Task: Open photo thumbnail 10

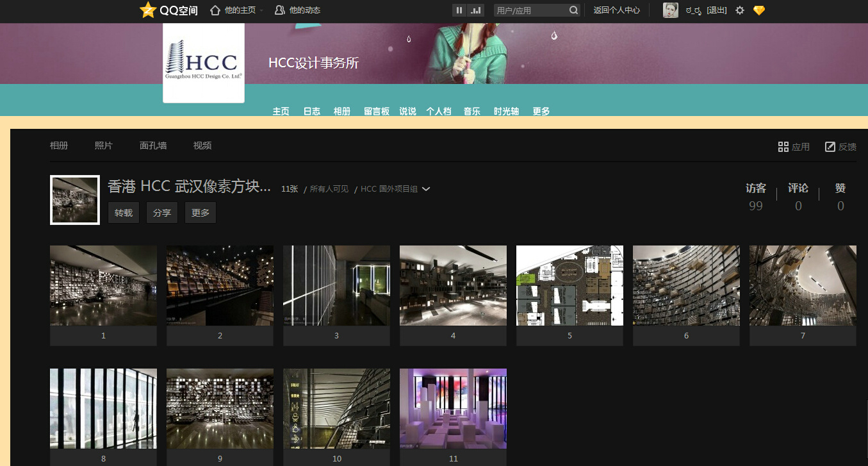Action: point(336,408)
